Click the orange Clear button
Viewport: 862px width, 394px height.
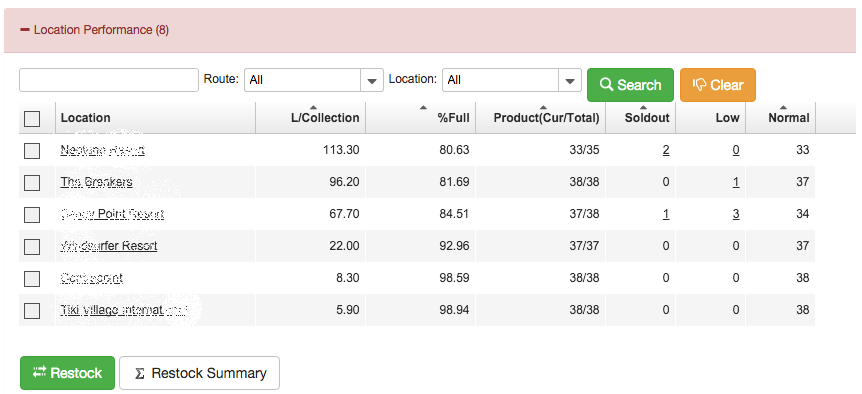point(718,85)
